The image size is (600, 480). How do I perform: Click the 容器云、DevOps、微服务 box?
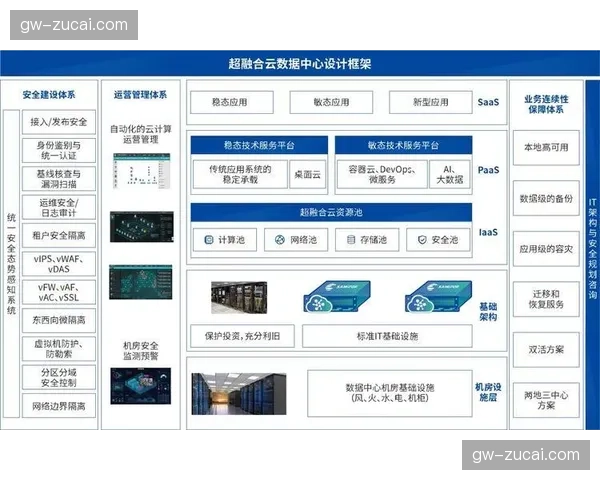pyautogui.click(x=382, y=175)
